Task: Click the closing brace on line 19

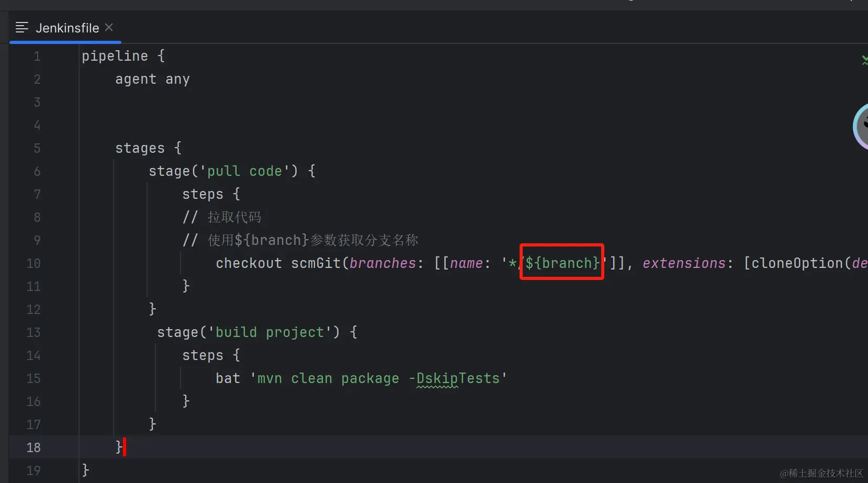Action: click(x=85, y=470)
